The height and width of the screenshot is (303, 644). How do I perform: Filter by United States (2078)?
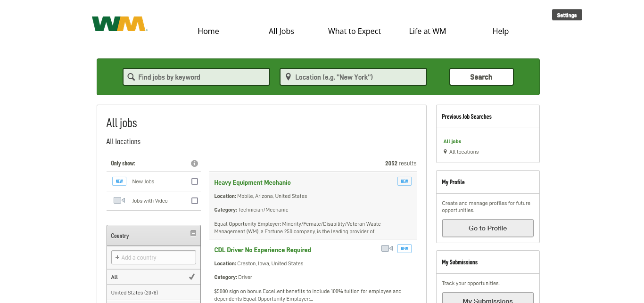pos(134,293)
